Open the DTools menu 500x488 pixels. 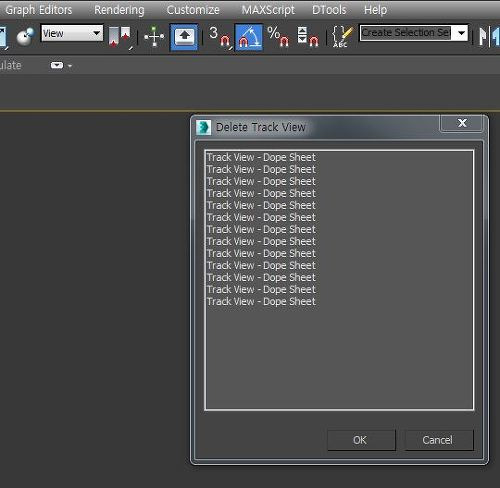click(x=329, y=10)
